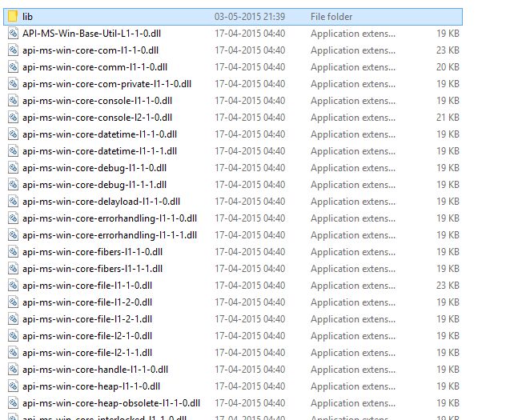Screen dimensions: 510x420
Task: Click the icon of api-ms-win-core-comm-l1-1-0.dll
Action: pos(13,67)
